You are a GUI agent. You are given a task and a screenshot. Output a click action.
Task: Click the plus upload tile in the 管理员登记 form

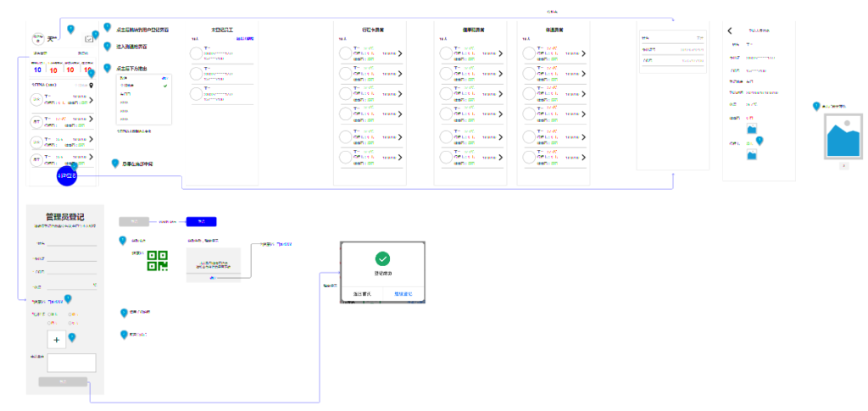pyautogui.click(x=57, y=340)
